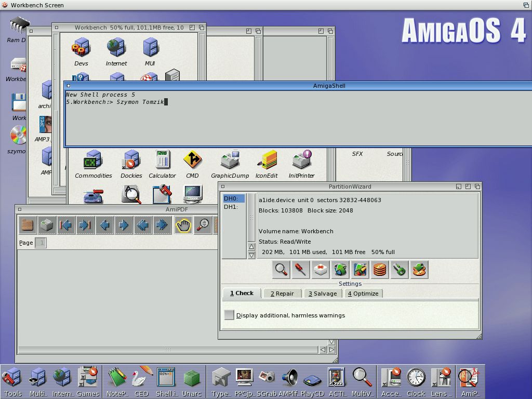The width and height of the screenshot is (532, 399).
Task: Open the Games dock category
Action: coord(88,382)
